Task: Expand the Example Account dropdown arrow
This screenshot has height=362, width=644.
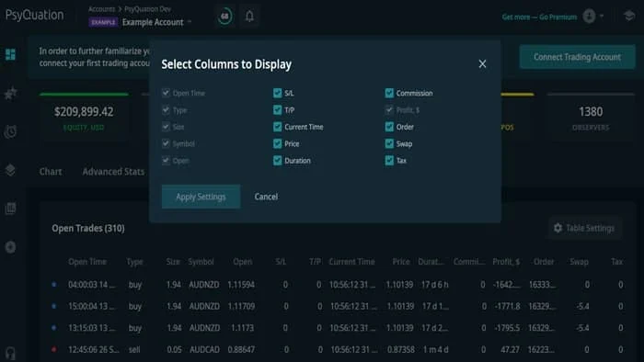Action: [x=190, y=22]
